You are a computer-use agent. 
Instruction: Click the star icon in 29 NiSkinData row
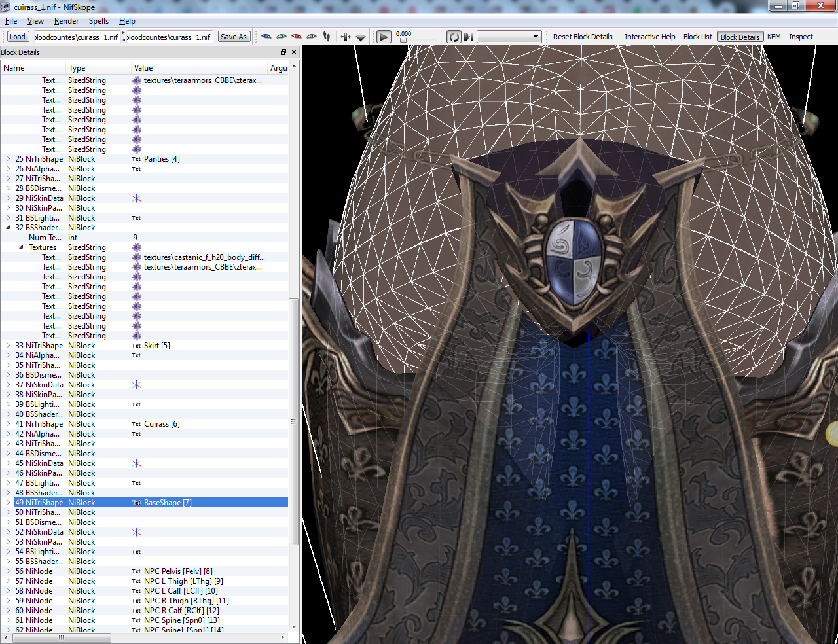point(136,198)
